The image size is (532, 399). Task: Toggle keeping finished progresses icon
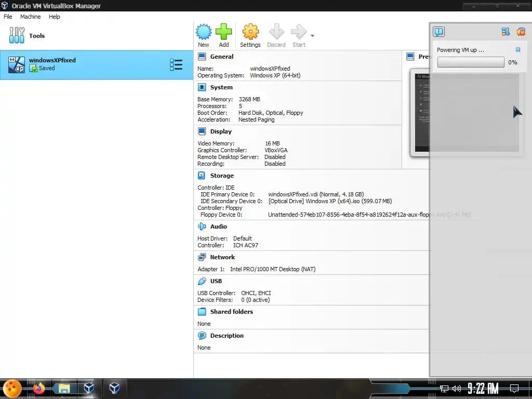pos(506,32)
